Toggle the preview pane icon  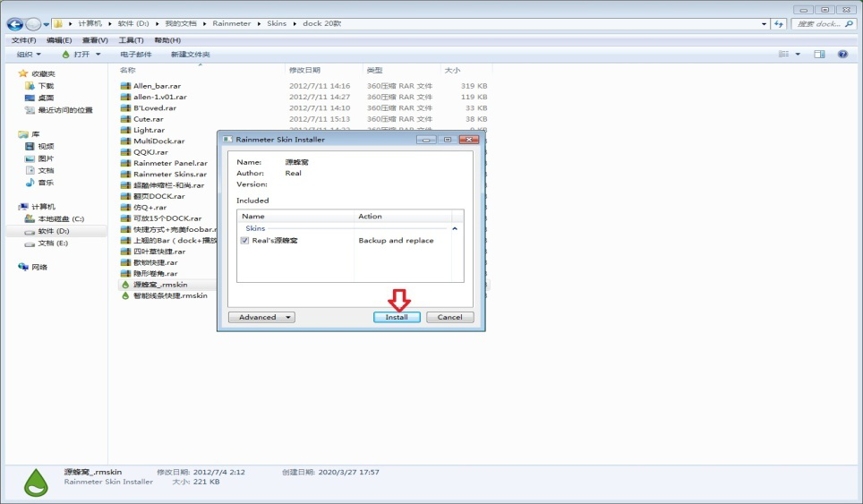pyautogui.click(x=819, y=54)
